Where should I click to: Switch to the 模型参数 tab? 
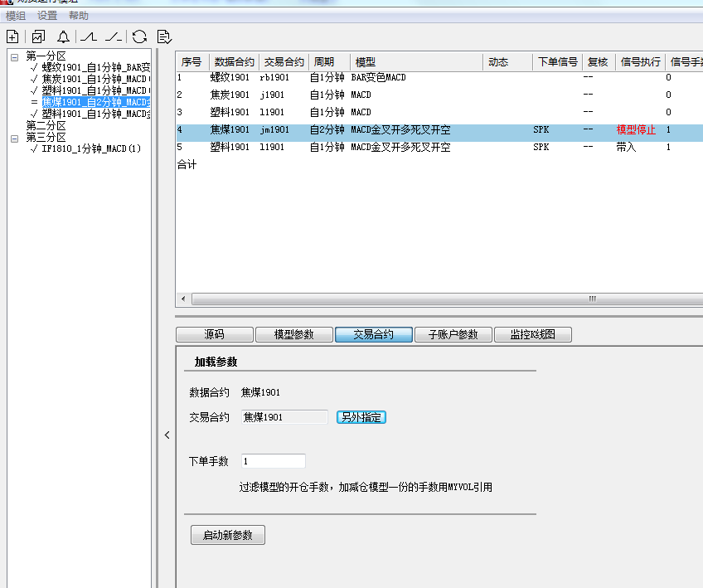(x=294, y=334)
